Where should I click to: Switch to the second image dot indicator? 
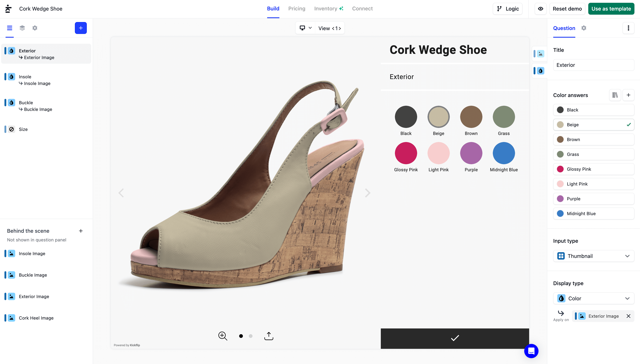point(250,336)
